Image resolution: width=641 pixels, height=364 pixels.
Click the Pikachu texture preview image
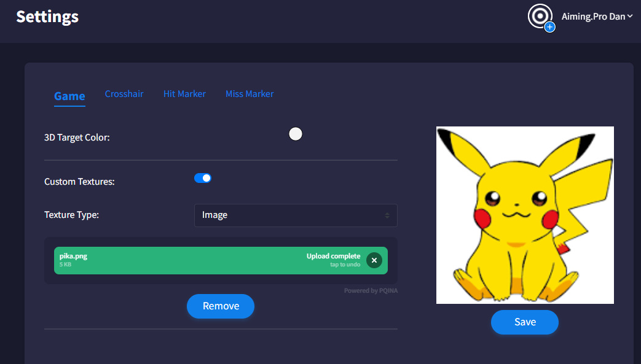[x=525, y=215]
